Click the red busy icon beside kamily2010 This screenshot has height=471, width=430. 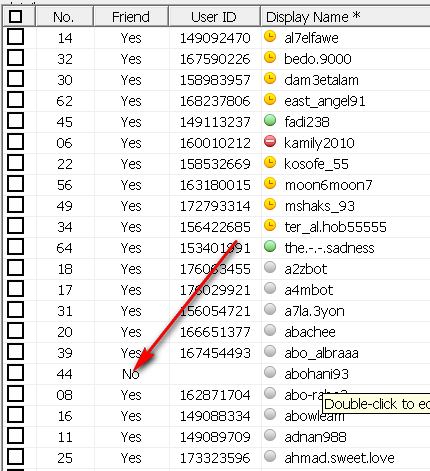pos(270,141)
